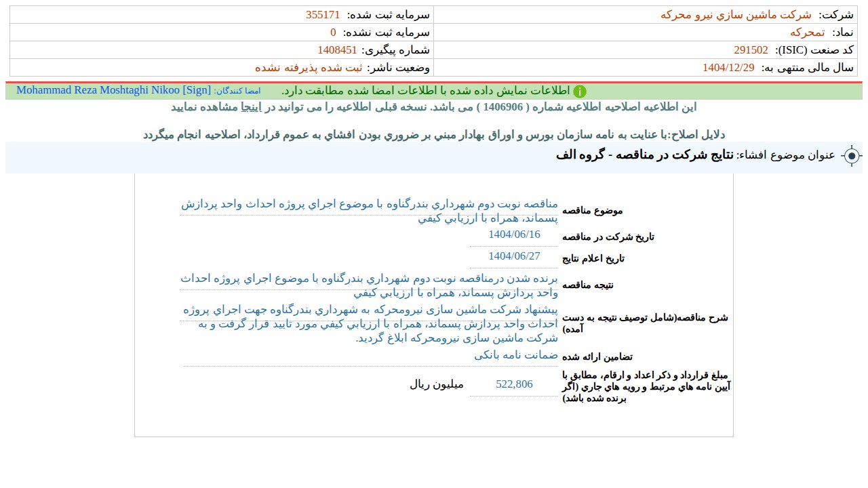Click the unregistered capital value 0
The height and width of the screenshot is (488, 868).
pos(333,33)
